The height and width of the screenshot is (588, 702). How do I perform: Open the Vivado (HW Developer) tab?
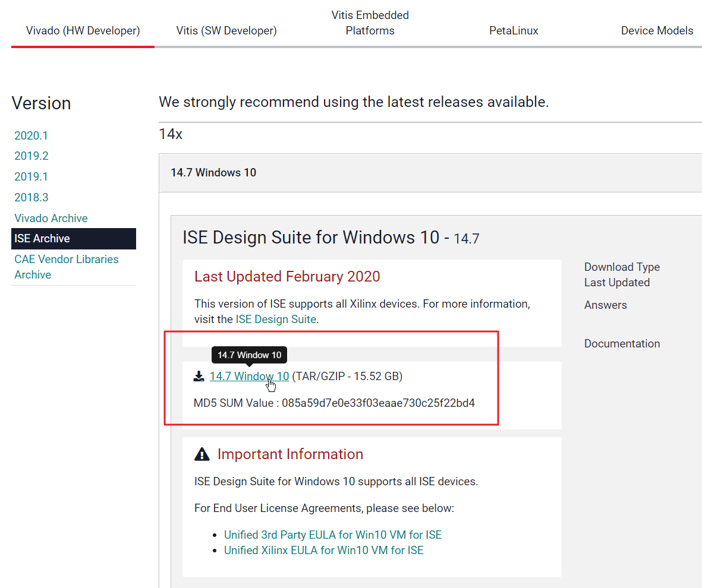pyautogui.click(x=83, y=30)
